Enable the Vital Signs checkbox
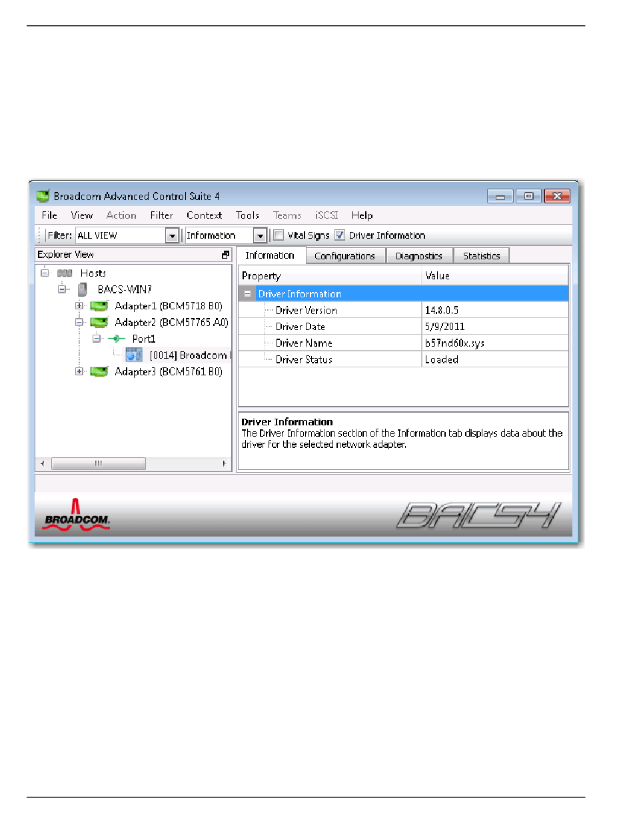 279,235
